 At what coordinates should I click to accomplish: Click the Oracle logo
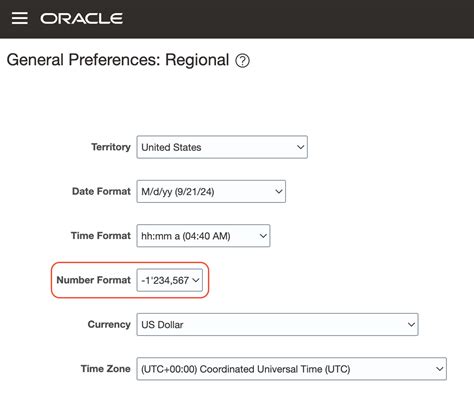(82, 19)
